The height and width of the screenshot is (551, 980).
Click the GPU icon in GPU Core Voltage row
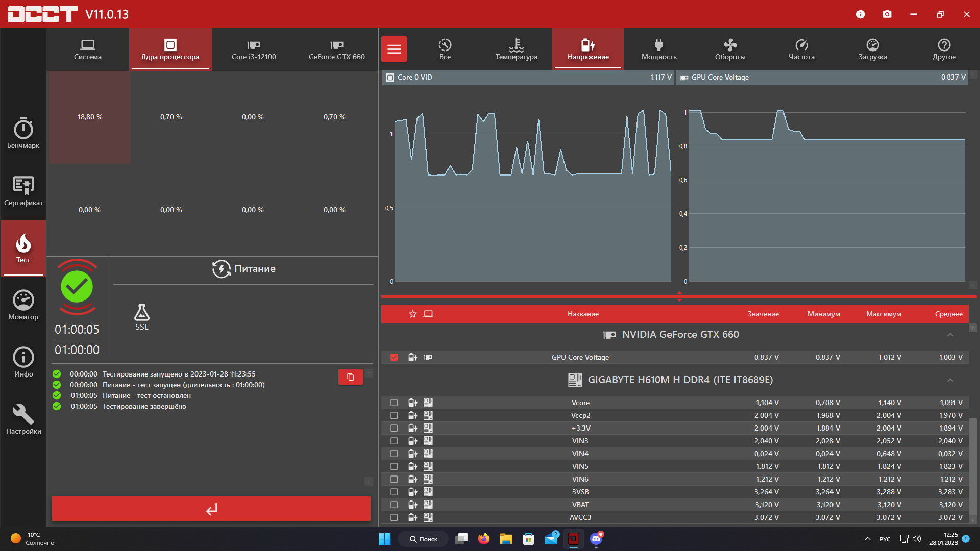[x=428, y=357]
